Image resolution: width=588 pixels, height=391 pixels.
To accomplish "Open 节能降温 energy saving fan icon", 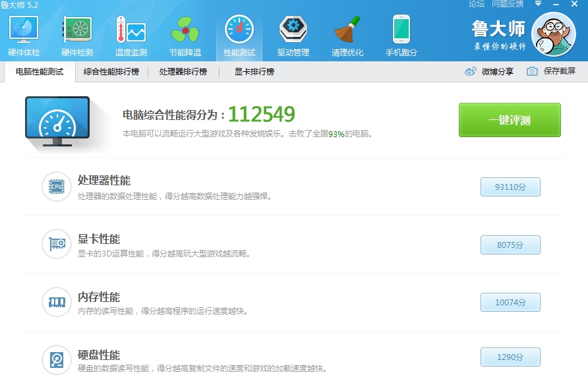I will pos(185,29).
